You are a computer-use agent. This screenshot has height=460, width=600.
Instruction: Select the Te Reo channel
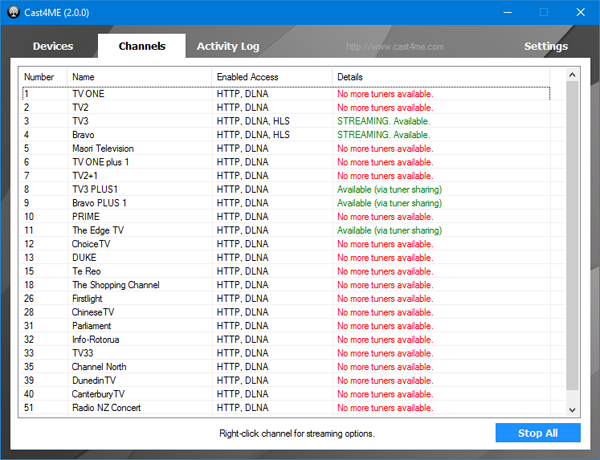click(x=286, y=271)
